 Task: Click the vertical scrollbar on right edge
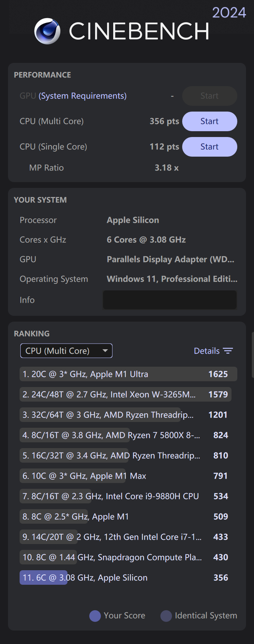[253, 355]
